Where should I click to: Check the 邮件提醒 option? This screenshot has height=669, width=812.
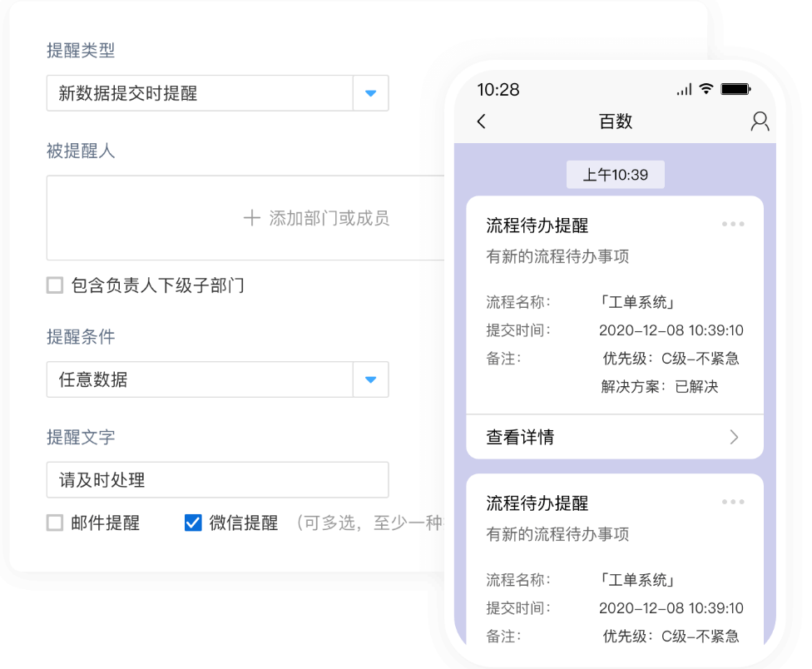tap(55, 523)
